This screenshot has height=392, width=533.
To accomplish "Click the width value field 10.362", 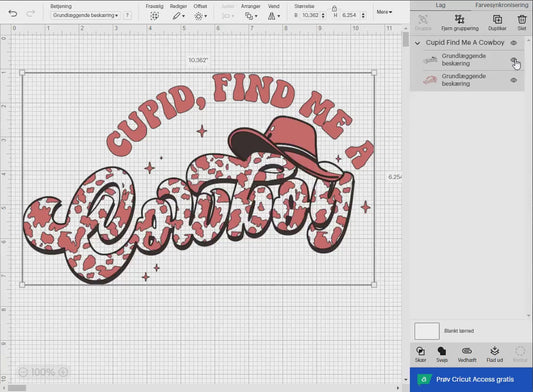I will click(310, 15).
